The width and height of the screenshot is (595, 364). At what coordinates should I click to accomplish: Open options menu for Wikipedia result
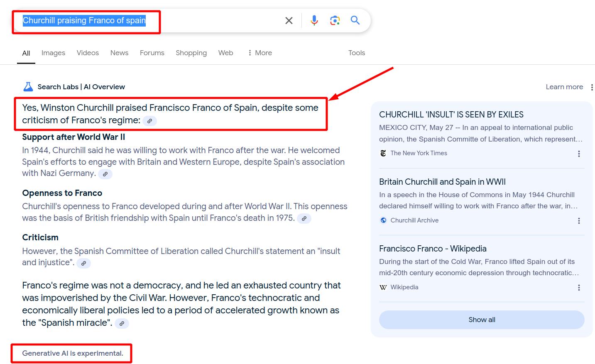pos(579,288)
